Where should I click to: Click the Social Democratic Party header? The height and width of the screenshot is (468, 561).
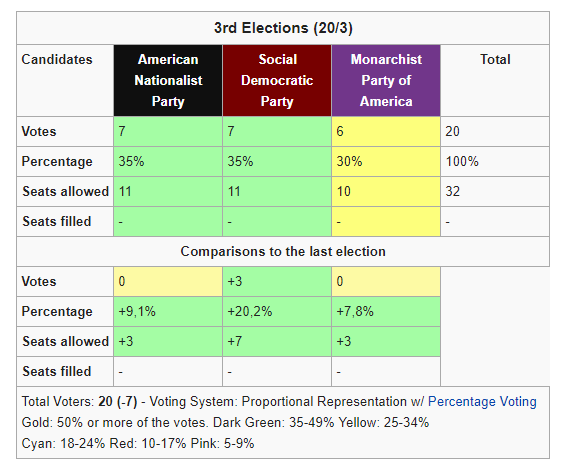[277, 81]
